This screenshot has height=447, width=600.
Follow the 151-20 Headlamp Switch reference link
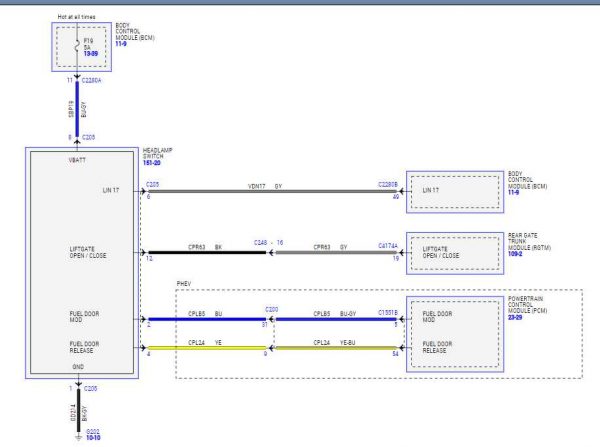(x=152, y=163)
